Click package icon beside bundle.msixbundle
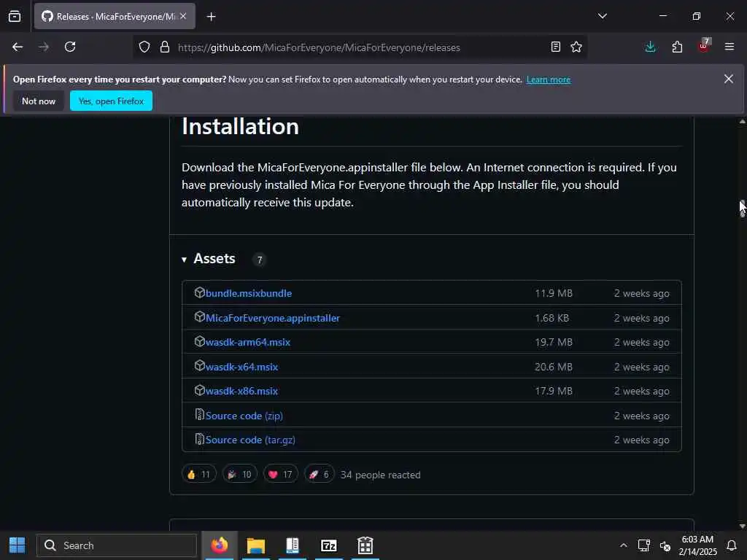747x560 pixels. (200, 292)
